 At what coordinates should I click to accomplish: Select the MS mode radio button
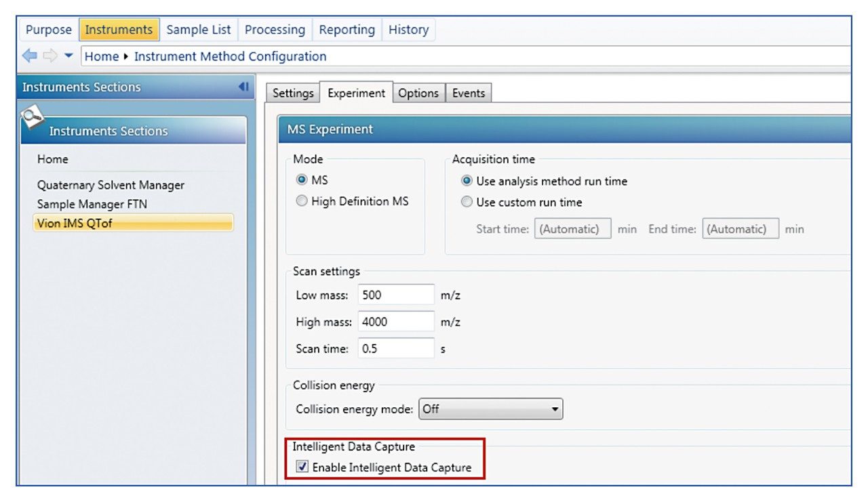pos(302,180)
